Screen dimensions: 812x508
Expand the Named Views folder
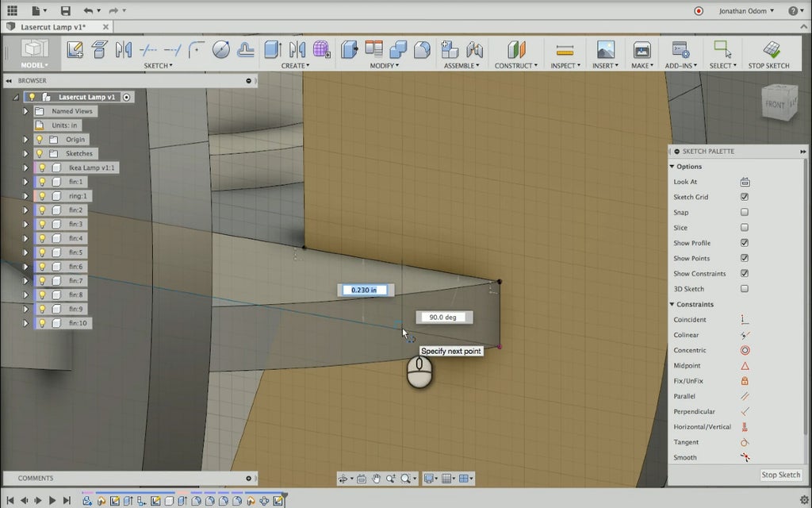[x=25, y=111]
